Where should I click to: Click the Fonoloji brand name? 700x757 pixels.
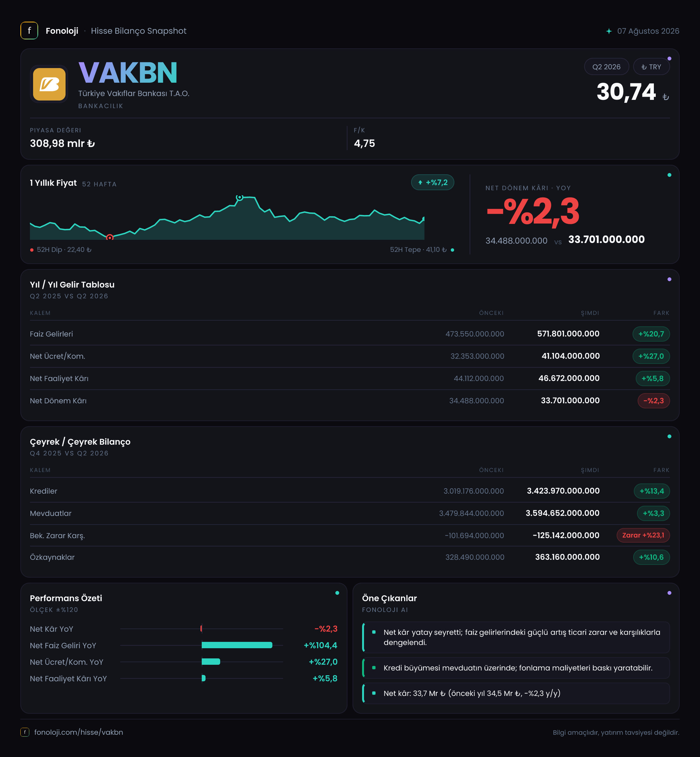[x=62, y=31]
